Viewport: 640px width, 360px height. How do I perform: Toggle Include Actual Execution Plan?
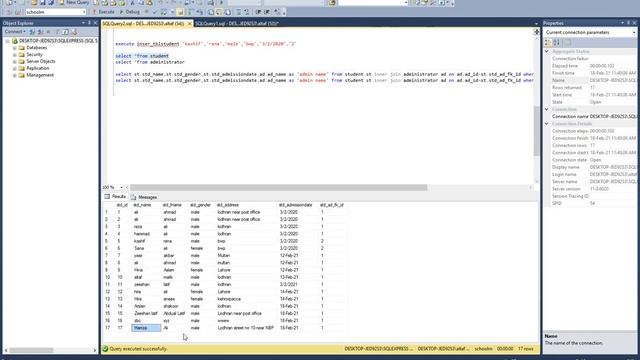click(191, 12)
